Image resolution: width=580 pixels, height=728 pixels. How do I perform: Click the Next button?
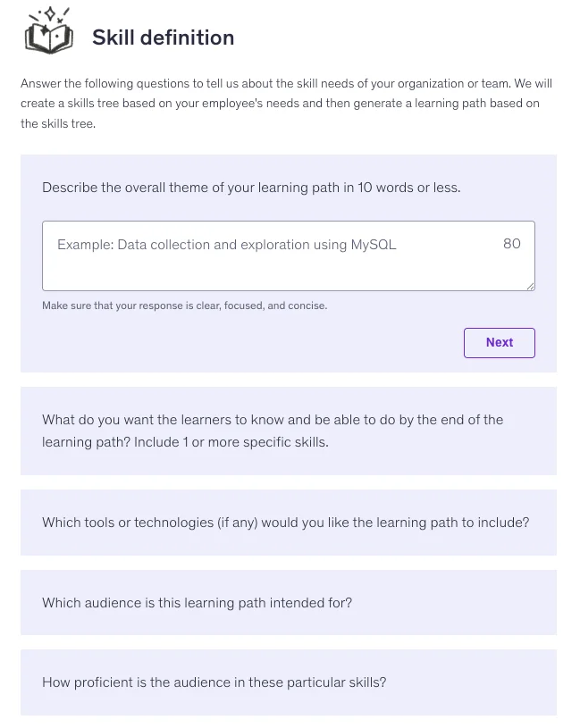pyautogui.click(x=499, y=342)
